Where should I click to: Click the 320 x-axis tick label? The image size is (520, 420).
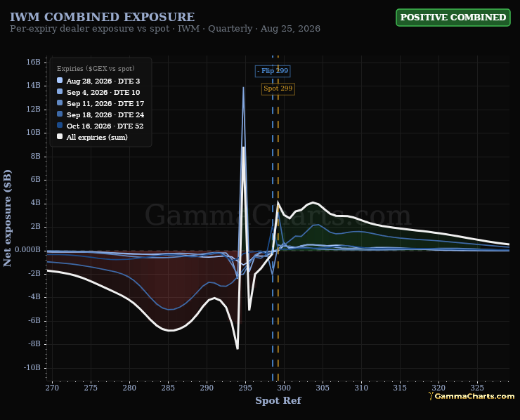pyautogui.click(x=438, y=388)
